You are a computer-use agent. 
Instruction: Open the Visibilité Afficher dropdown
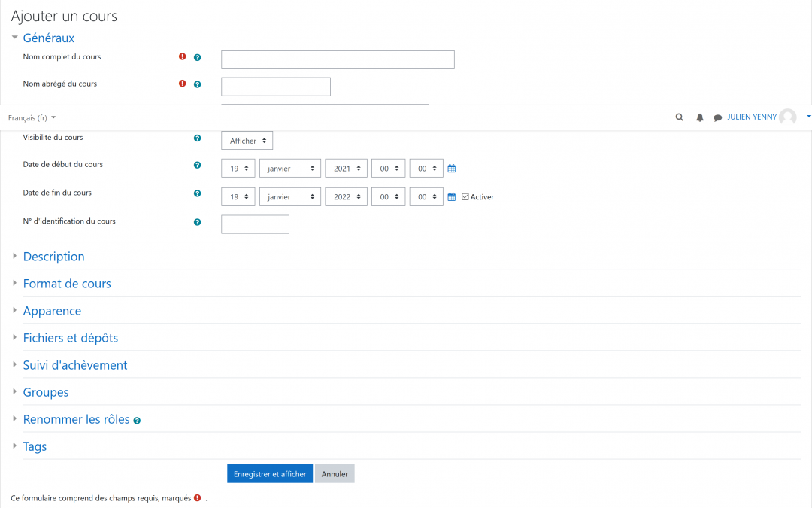pyautogui.click(x=247, y=141)
